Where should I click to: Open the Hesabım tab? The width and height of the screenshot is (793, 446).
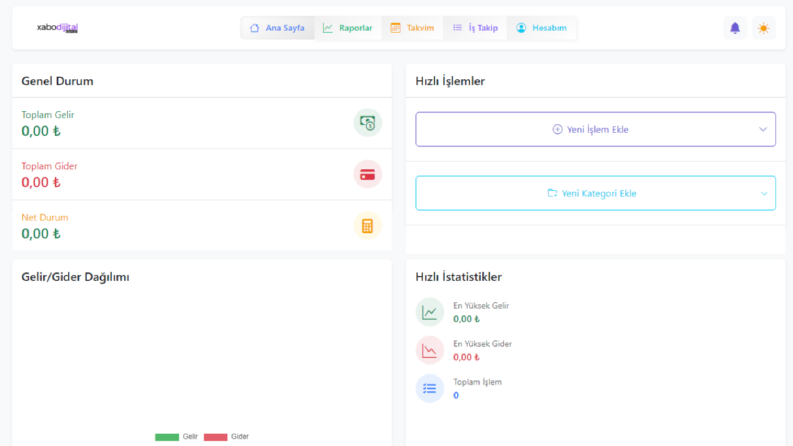tap(541, 28)
